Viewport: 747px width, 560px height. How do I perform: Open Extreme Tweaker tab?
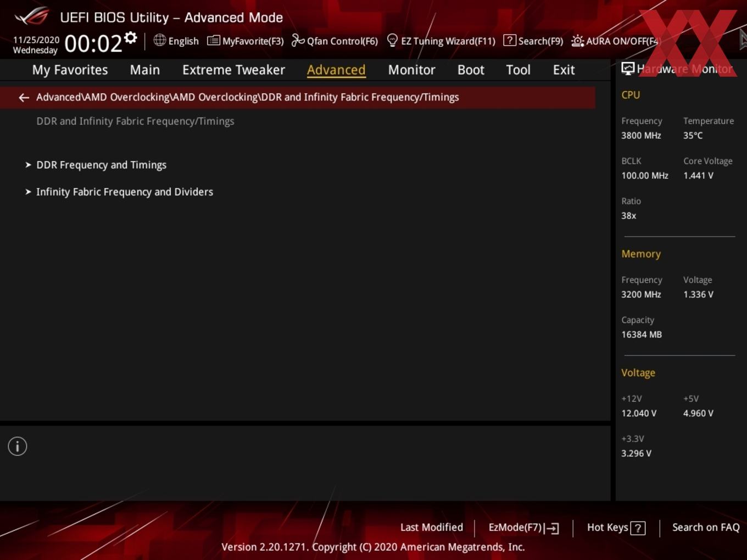[x=233, y=70]
